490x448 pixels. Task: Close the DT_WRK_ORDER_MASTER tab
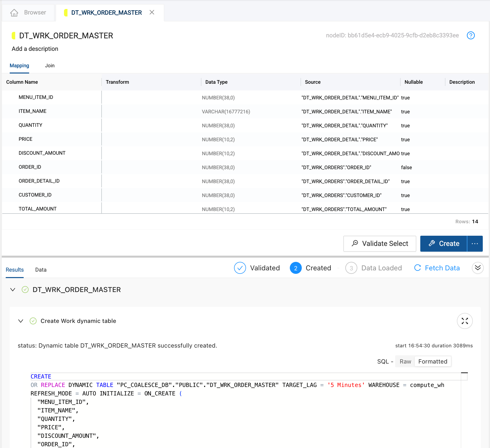[152, 12]
